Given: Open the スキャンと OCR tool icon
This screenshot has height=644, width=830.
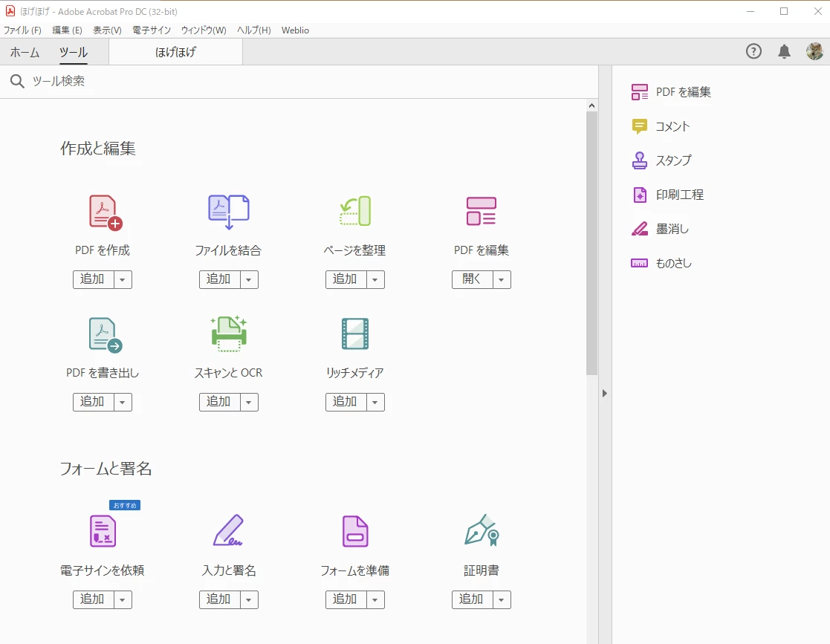Looking at the screenshot, I should click(x=229, y=334).
